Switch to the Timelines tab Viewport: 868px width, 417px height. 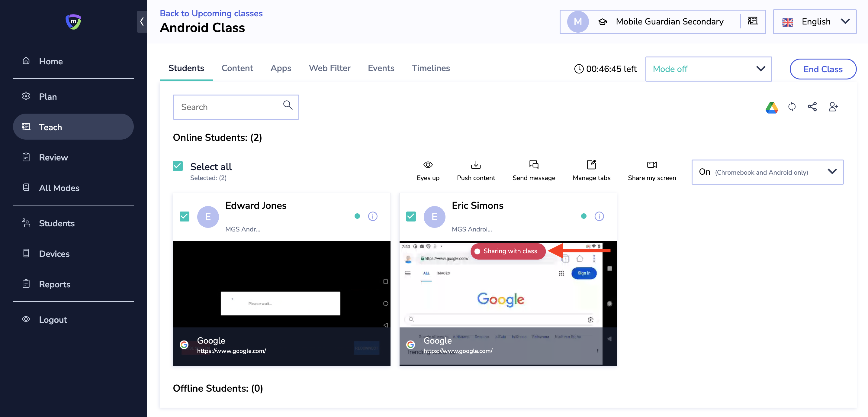pyautogui.click(x=430, y=68)
